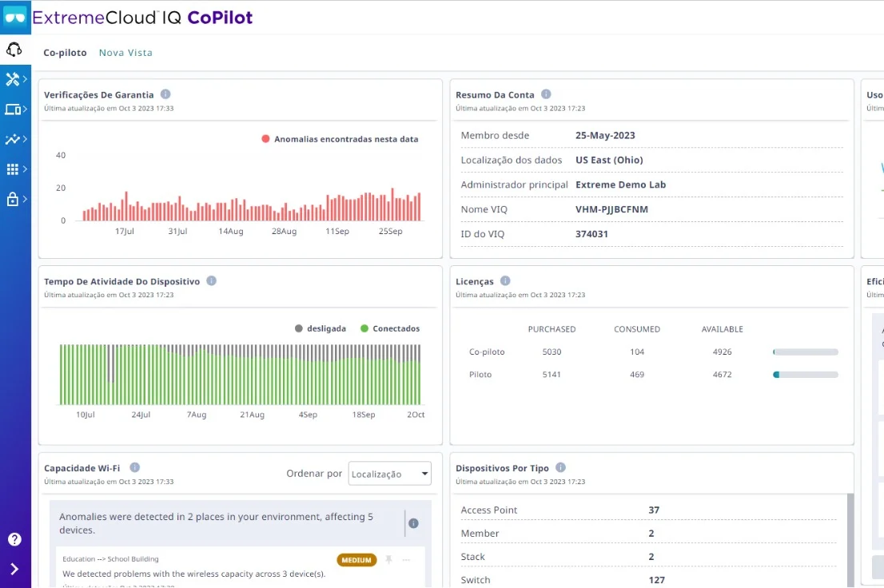Select the VIQ name VHM-PJJBCFNM
This screenshot has height=588, width=884.
pos(611,209)
